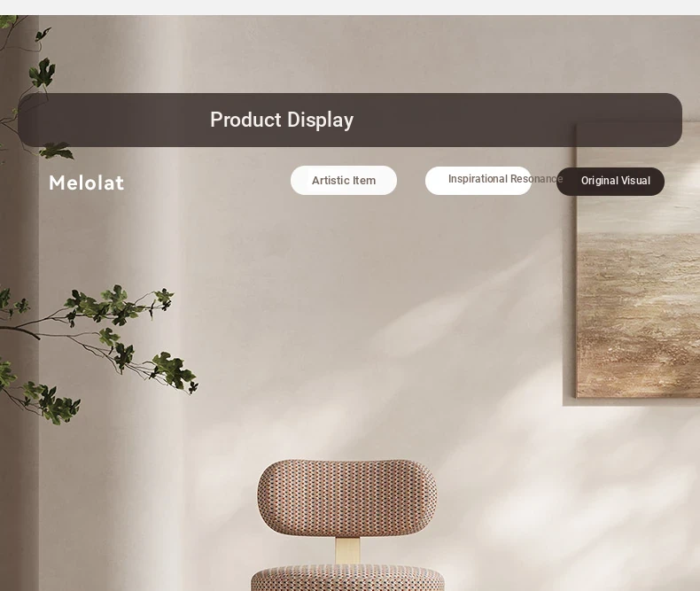Click the word Resonance overflowing its pill
Screen dimensions: 700x591
click(x=536, y=179)
